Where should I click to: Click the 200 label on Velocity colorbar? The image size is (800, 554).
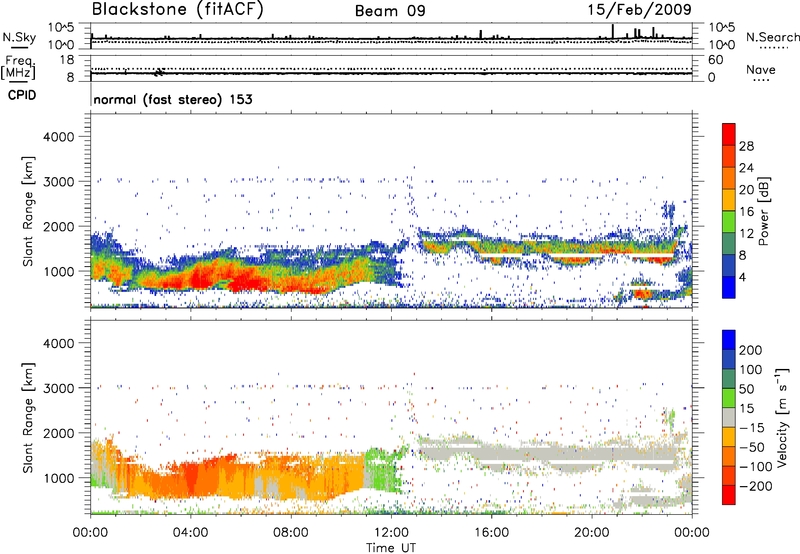coord(750,350)
